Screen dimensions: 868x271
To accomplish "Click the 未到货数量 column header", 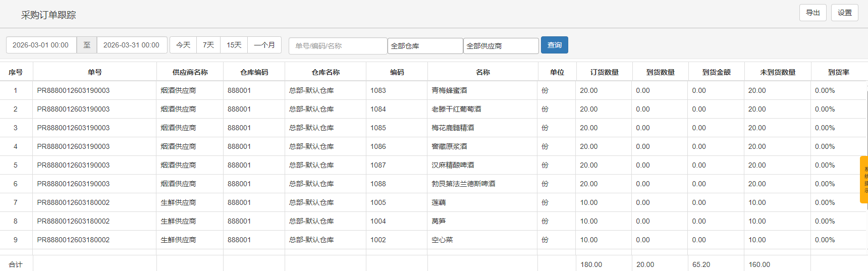I will tap(777, 72).
